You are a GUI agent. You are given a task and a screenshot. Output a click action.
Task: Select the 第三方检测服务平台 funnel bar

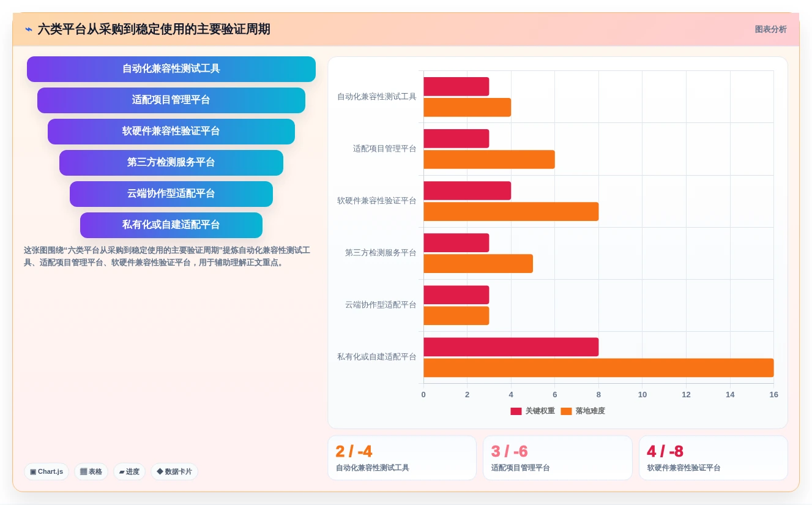171,163
